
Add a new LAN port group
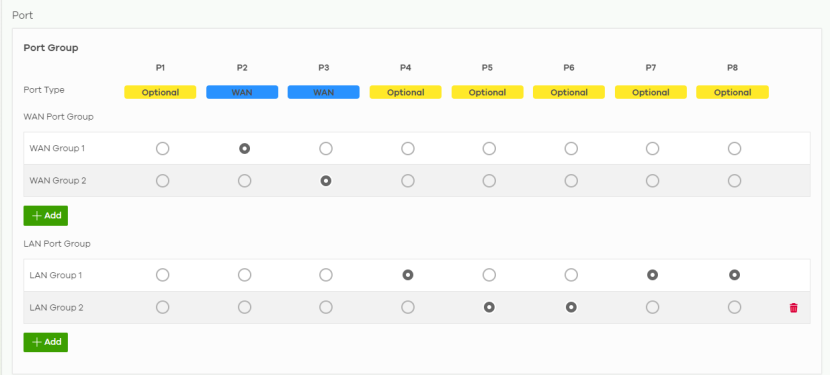pyautogui.click(x=46, y=342)
